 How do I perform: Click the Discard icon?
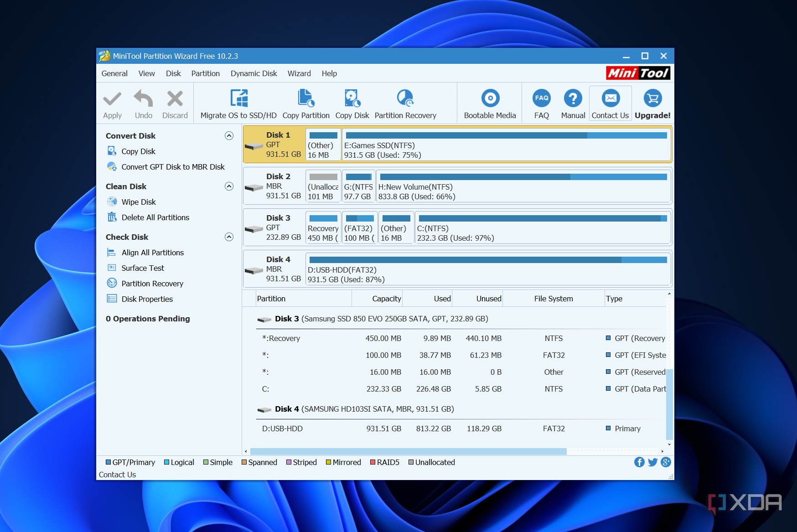click(x=175, y=103)
